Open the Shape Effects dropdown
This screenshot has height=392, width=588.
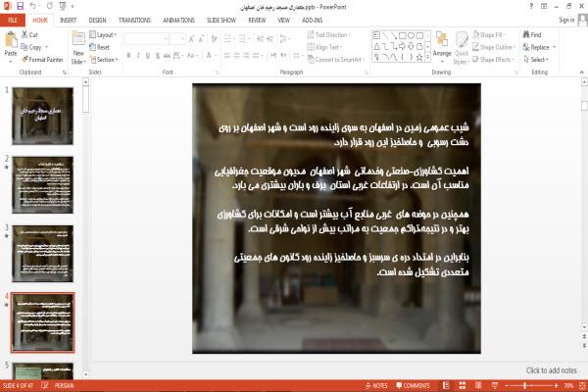click(493, 59)
